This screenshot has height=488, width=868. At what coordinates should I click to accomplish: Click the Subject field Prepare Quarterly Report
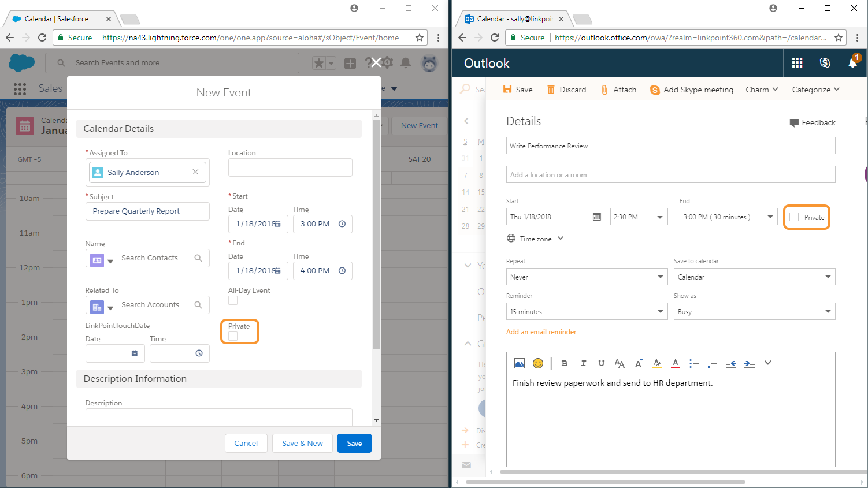(147, 211)
